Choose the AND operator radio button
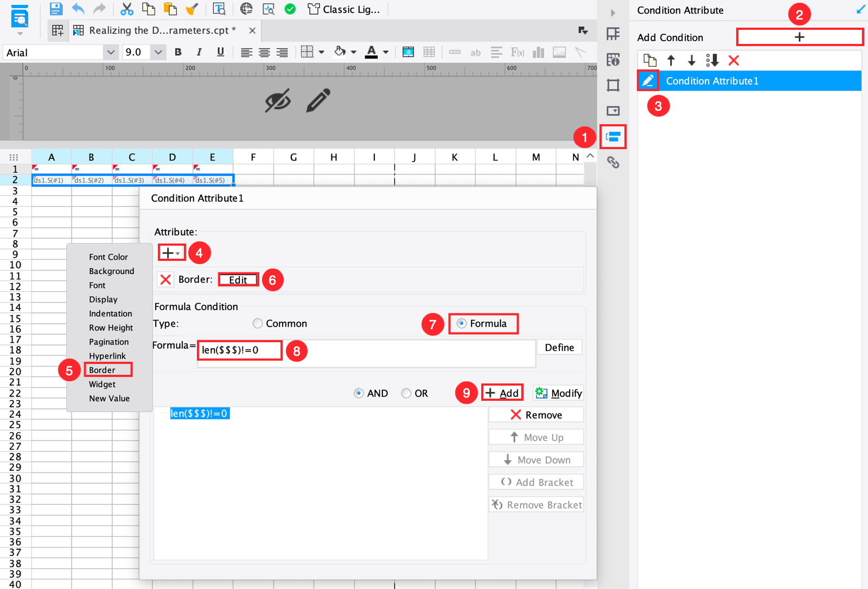Screen dimensions: 868x589 coord(359,393)
